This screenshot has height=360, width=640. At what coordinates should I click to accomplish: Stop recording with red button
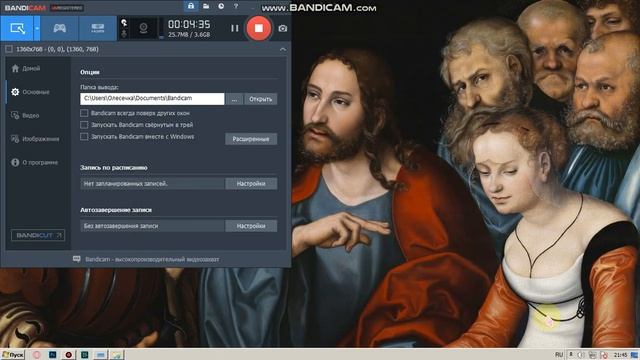[258, 28]
